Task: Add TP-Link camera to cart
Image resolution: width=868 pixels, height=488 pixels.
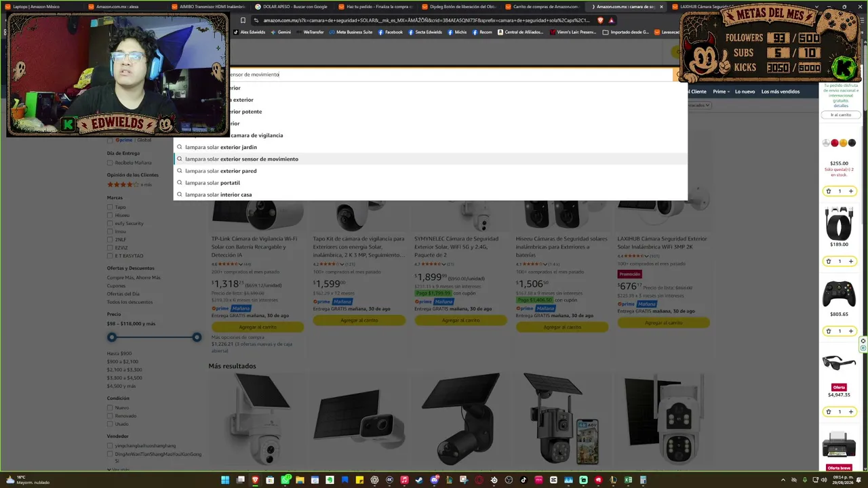Action: [258, 327]
